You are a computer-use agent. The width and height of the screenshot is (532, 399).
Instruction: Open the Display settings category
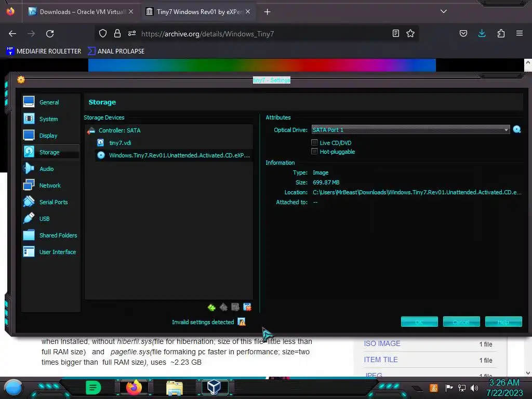(50, 136)
